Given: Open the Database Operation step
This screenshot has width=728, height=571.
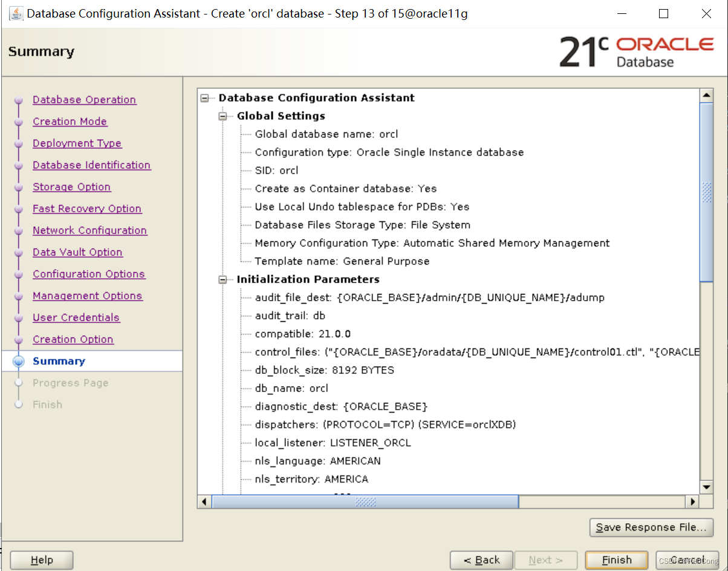Looking at the screenshot, I should point(84,100).
